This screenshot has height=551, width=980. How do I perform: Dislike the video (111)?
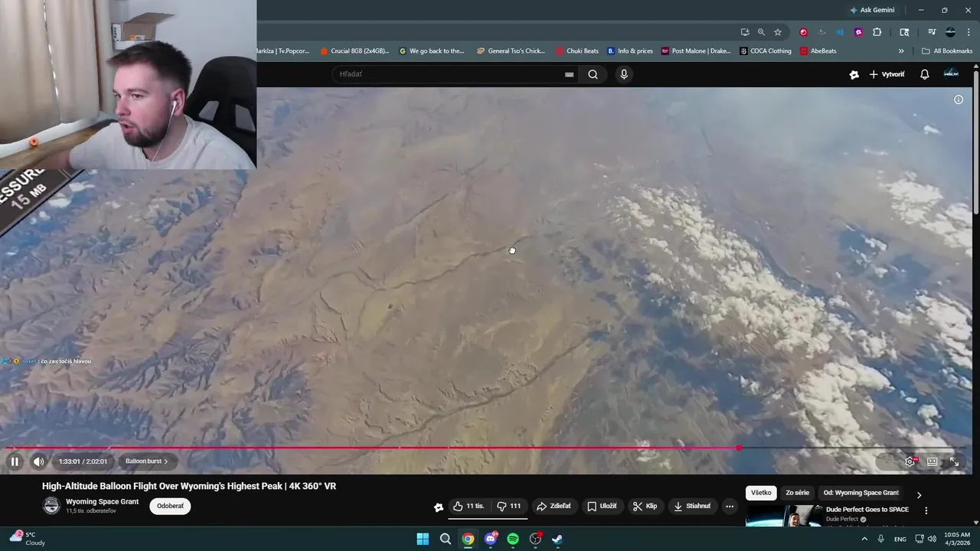508,506
